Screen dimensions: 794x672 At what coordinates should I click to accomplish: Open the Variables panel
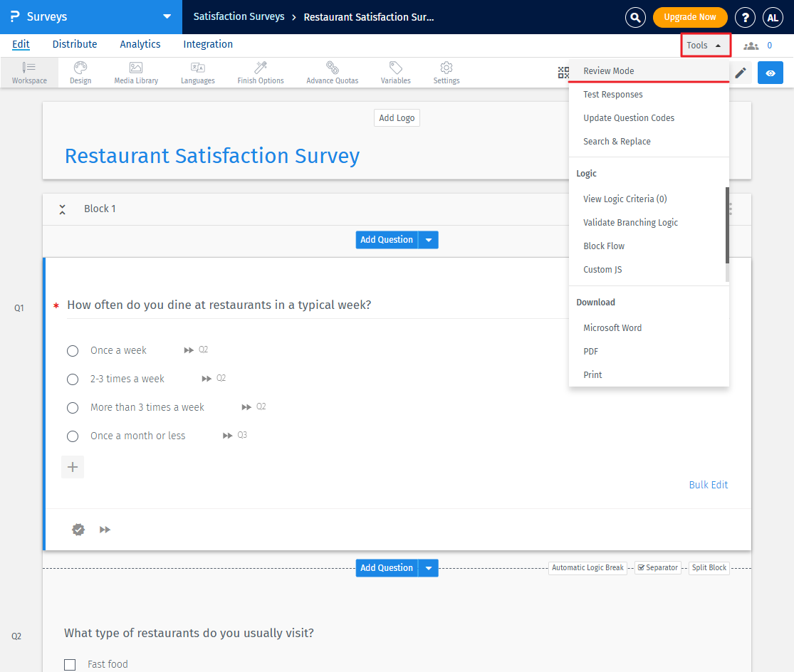pyautogui.click(x=395, y=72)
